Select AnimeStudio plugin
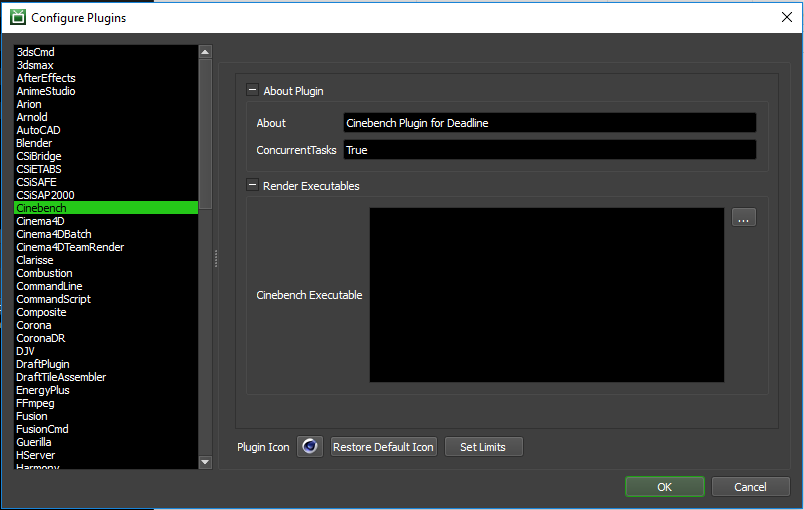The image size is (804, 510). pyautogui.click(x=106, y=91)
